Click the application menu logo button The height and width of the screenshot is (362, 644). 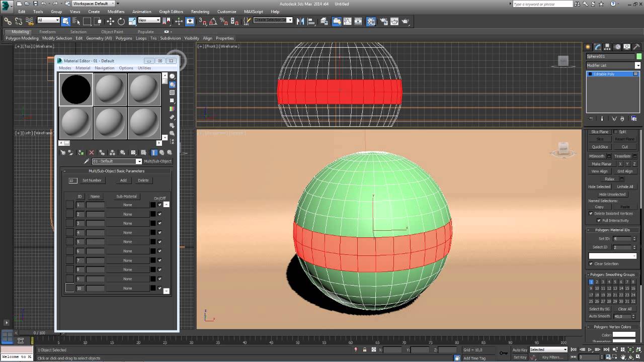click(x=7, y=6)
